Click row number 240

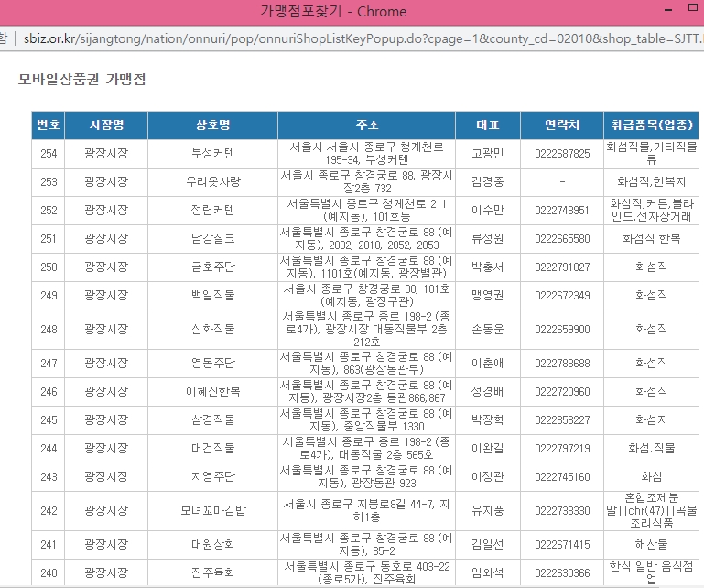[49, 572]
